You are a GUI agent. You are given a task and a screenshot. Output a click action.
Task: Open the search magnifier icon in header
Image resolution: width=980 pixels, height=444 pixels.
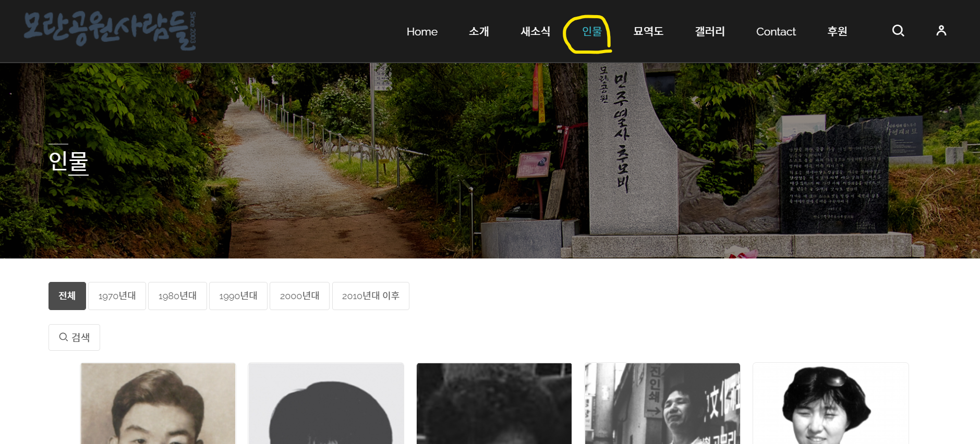tap(898, 31)
